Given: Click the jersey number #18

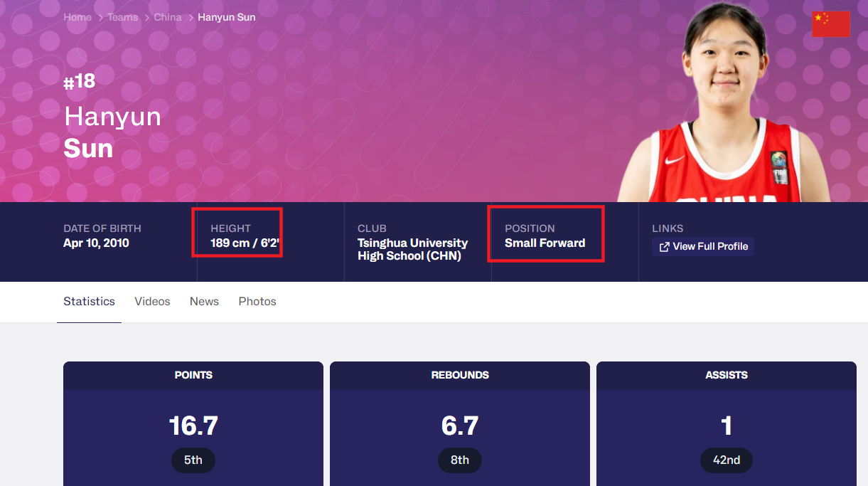Looking at the screenshot, I should [x=79, y=81].
